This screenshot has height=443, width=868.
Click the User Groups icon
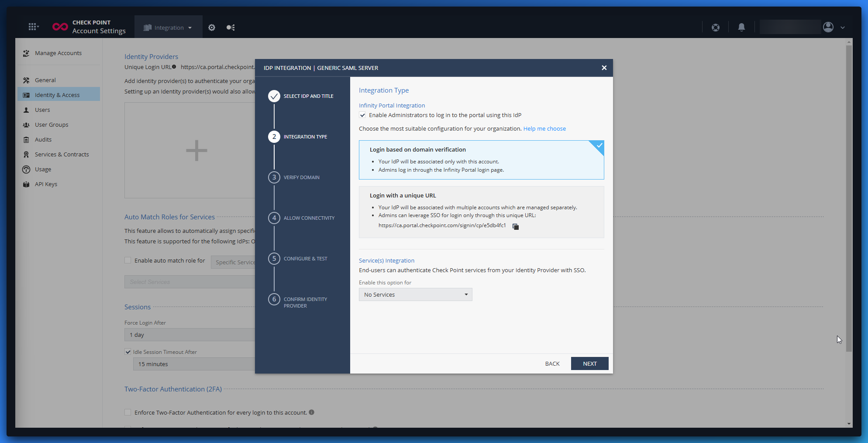tap(26, 125)
